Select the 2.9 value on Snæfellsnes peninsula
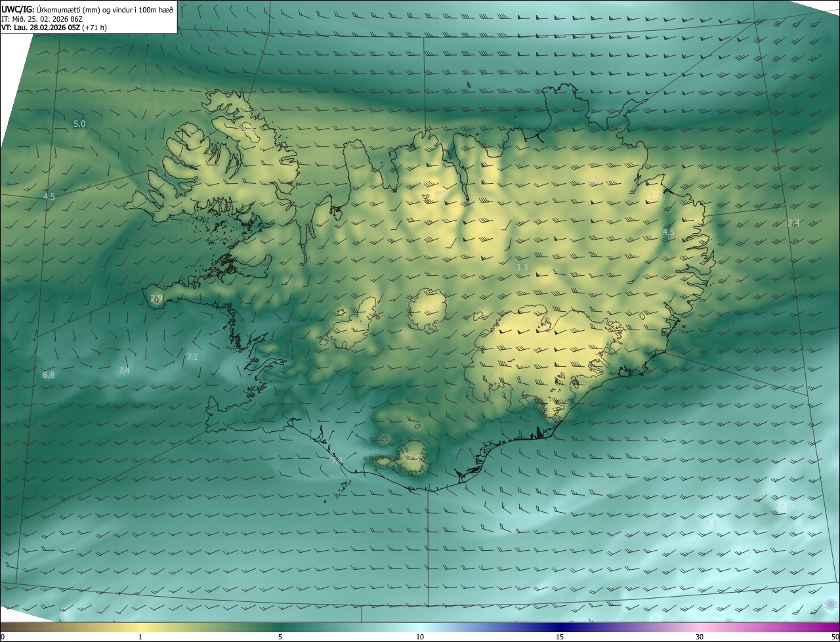Image resolution: width=840 pixels, height=642 pixels. 156,299
